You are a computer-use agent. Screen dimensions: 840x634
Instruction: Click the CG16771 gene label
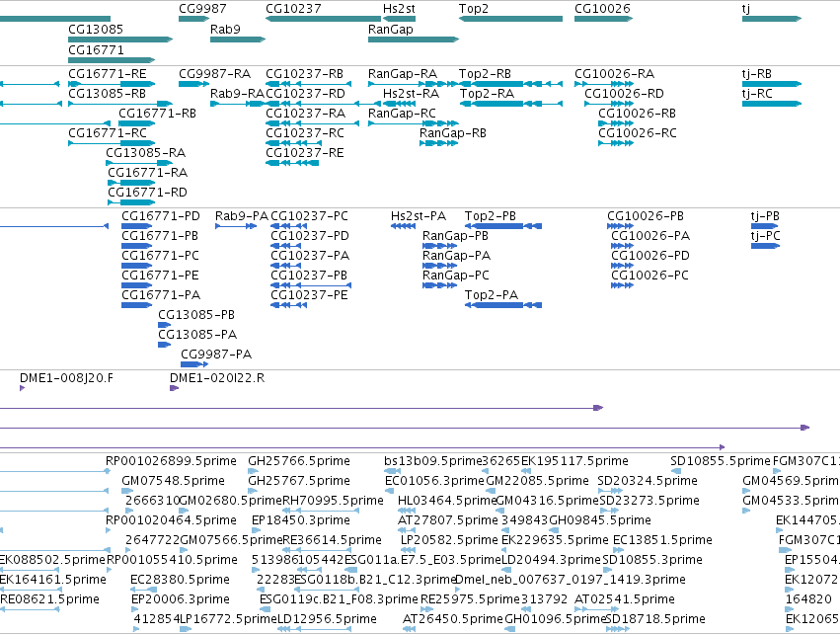pyautogui.click(x=96, y=49)
